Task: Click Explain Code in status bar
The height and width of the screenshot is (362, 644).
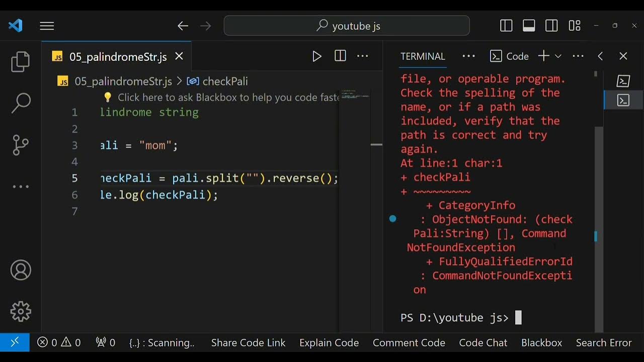Action: (329, 343)
